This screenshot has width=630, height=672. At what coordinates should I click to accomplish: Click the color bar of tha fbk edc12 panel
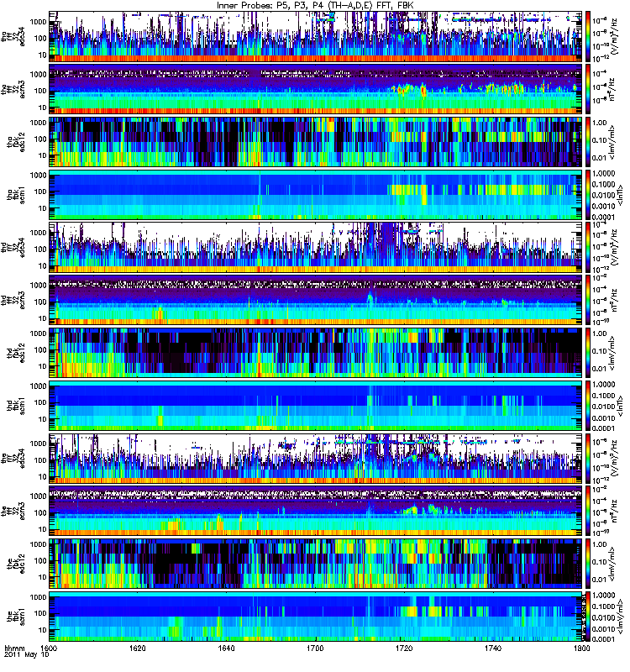(588, 142)
